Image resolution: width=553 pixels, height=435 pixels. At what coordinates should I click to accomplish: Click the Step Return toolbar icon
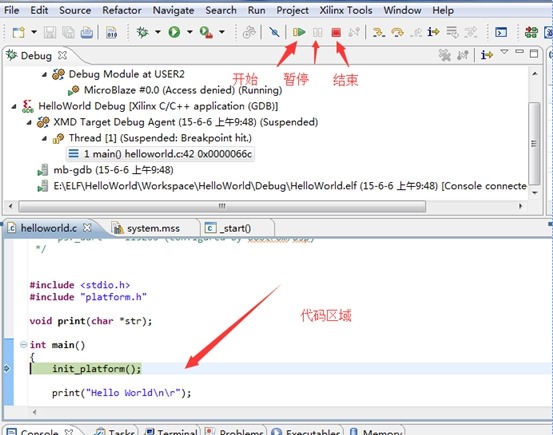pyautogui.click(x=416, y=32)
